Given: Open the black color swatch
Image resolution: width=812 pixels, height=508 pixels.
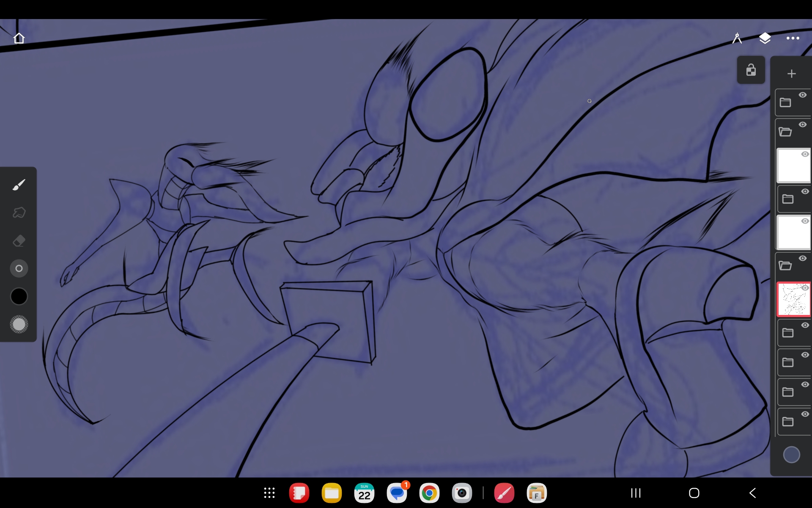Looking at the screenshot, I should click(x=19, y=296).
